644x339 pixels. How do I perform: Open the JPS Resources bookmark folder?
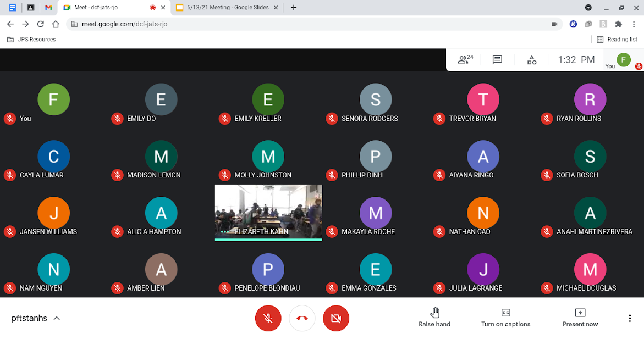click(x=32, y=40)
